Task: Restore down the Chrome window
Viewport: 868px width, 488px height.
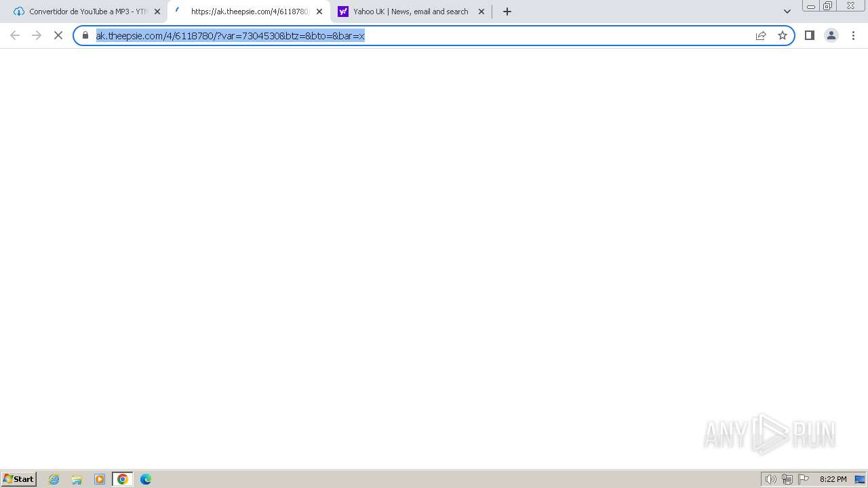Action: point(828,6)
